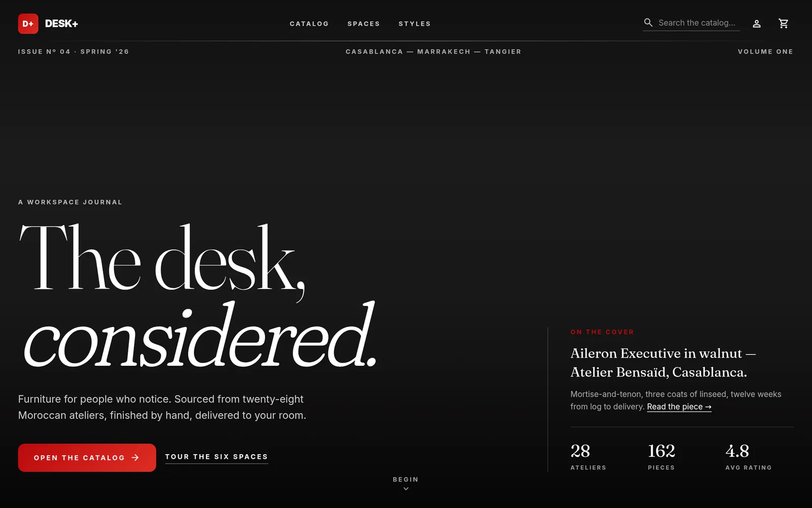Image resolution: width=812 pixels, height=508 pixels.
Task: Click the Aileron Executive in walnut heading
Action: [x=663, y=363]
